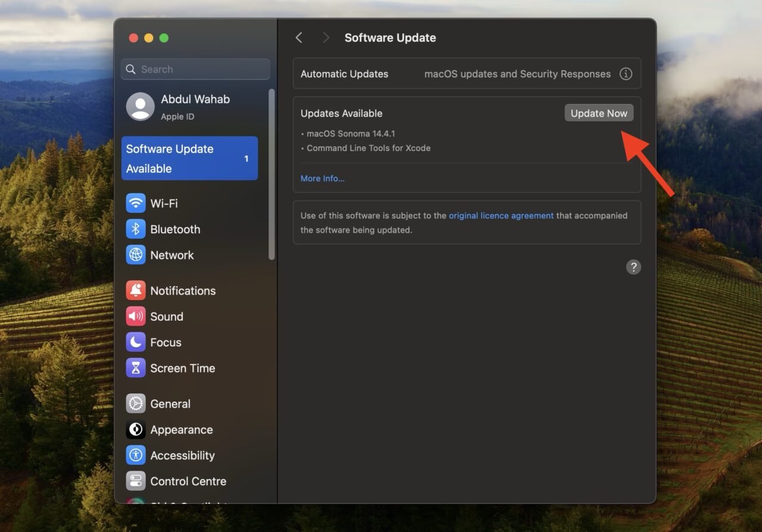Zoom the window with the green button
This screenshot has width=762, height=532.
click(164, 38)
